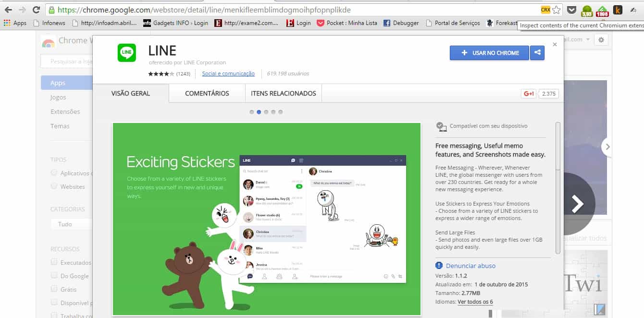This screenshot has width=644, height=318.
Task: Click the compatible device icon
Action: click(x=441, y=126)
